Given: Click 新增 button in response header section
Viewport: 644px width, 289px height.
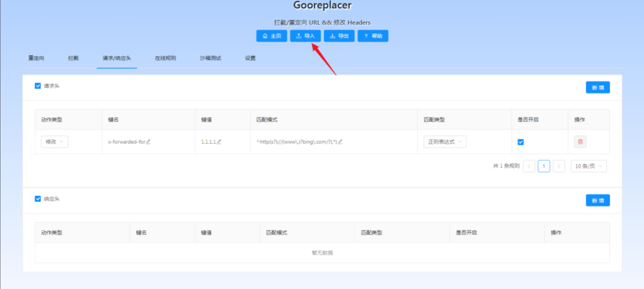Looking at the screenshot, I should point(597,201).
